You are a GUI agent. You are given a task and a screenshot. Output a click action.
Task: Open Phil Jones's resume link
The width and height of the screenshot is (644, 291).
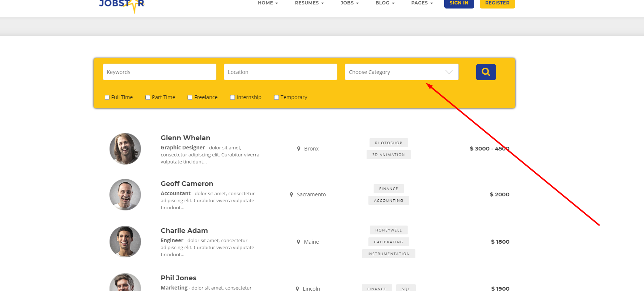[x=178, y=278]
